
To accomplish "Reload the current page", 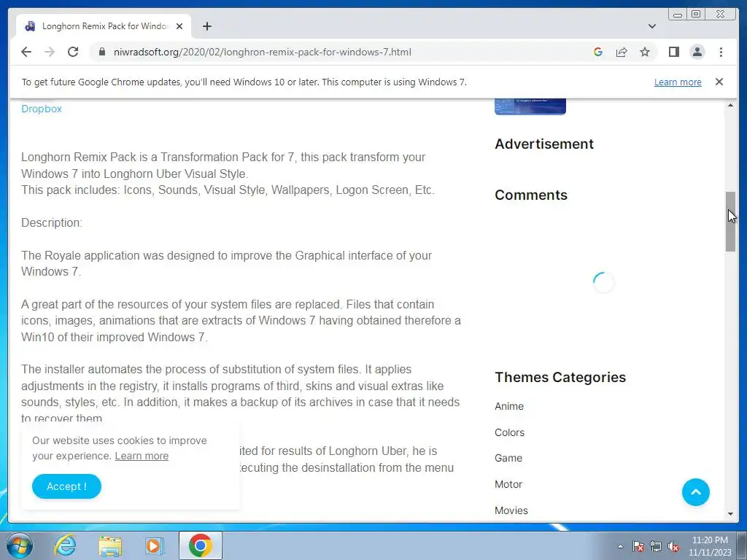I will 73,52.
